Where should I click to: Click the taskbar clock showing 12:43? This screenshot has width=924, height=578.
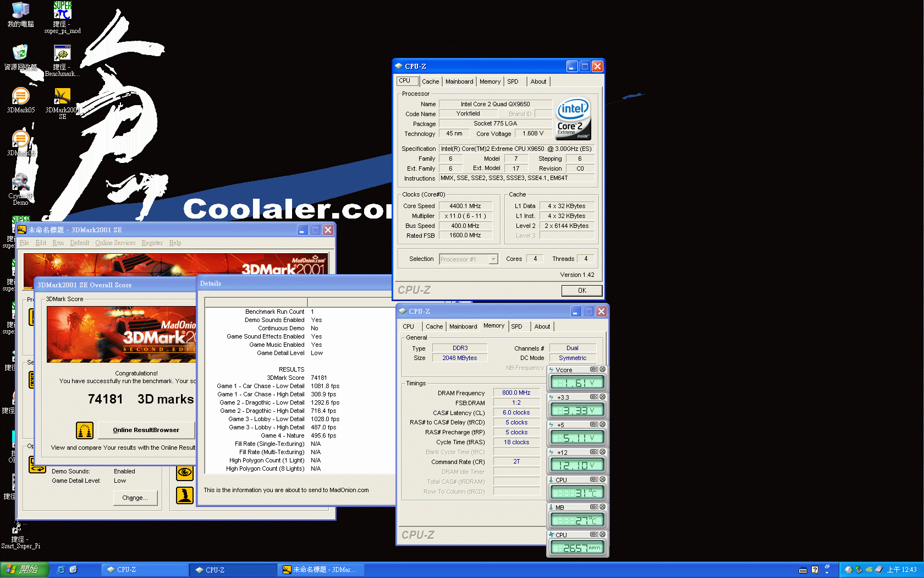[x=901, y=570]
